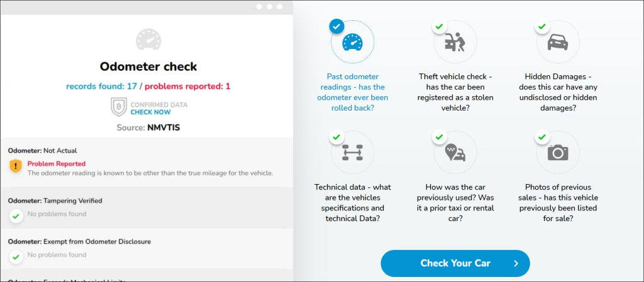The width and height of the screenshot is (644, 282).
Task: Click the CHECK NOW link
Action: pyautogui.click(x=150, y=112)
